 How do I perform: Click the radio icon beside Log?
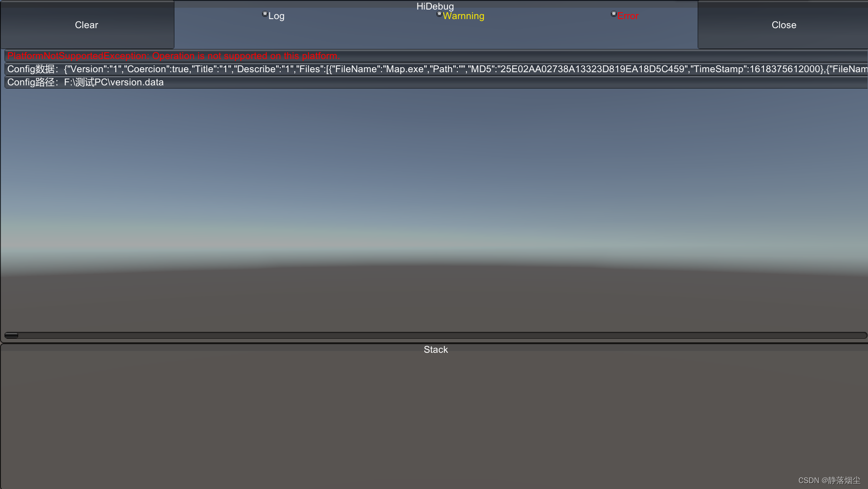click(x=265, y=15)
